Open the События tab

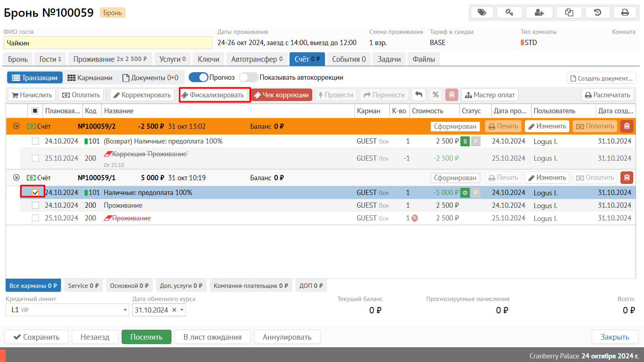(x=349, y=59)
